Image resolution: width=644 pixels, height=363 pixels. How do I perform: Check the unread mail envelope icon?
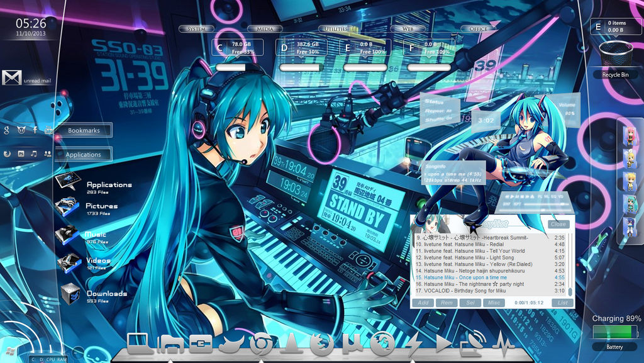click(12, 77)
